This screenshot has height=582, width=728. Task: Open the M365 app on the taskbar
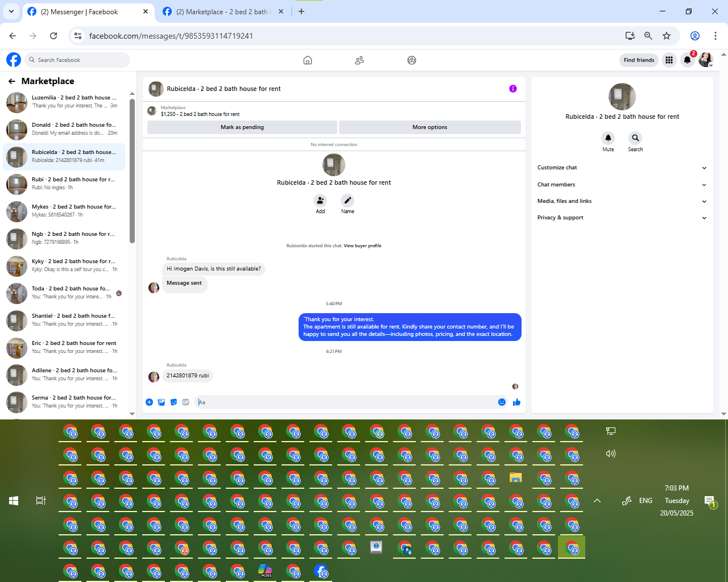point(265,571)
